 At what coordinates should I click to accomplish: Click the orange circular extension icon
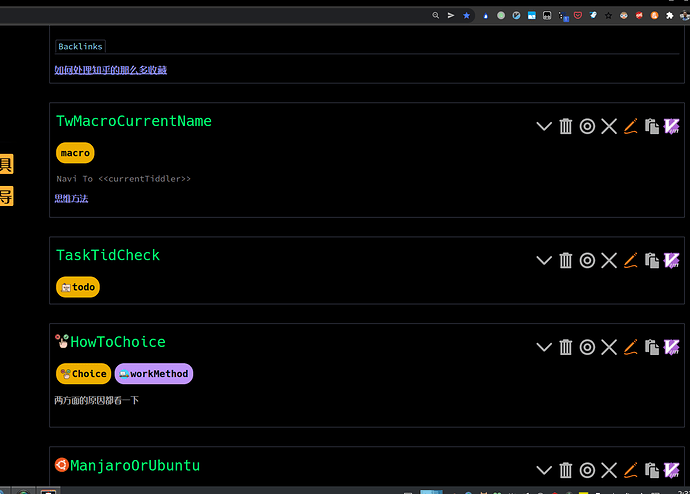click(x=654, y=15)
